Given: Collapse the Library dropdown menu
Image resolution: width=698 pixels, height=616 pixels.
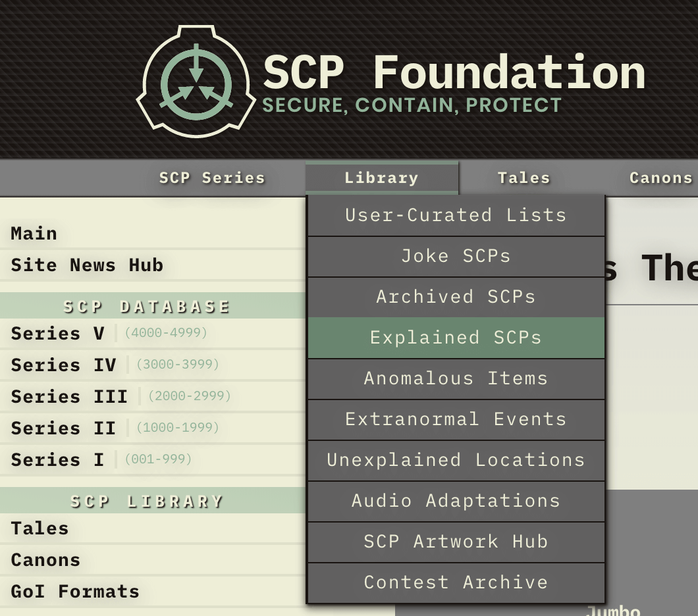Looking at the screenshot, I should [x=381, y=178].
